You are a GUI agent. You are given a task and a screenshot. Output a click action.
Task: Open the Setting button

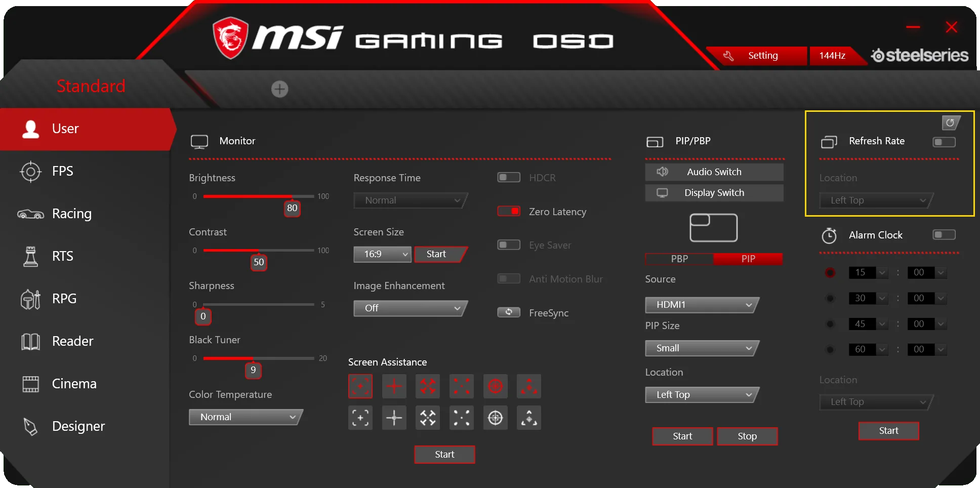pos(757,56)
